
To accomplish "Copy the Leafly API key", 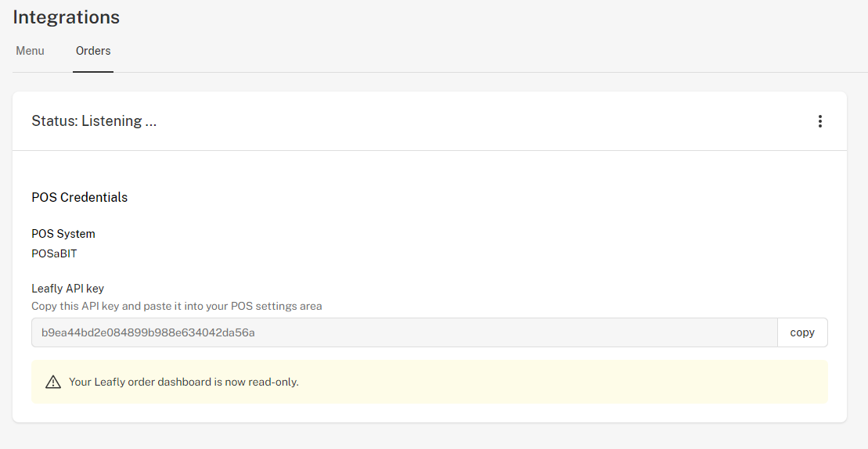I will pos(802,332).
